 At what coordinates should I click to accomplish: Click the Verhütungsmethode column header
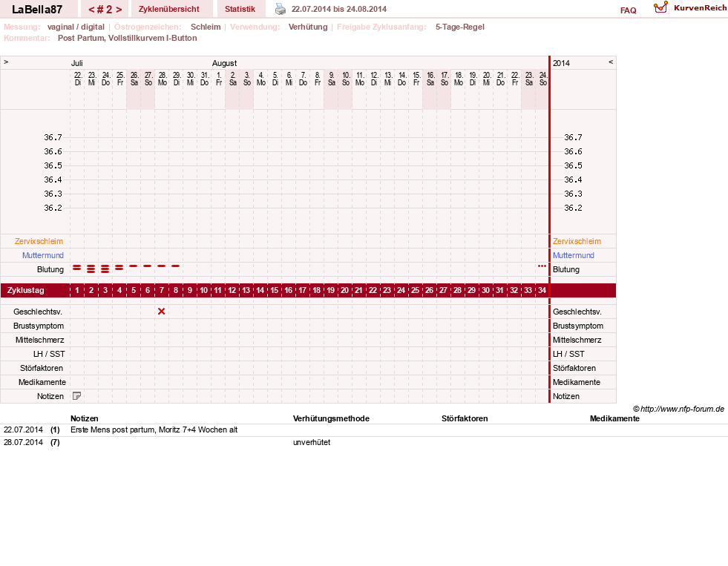pyautogui.click(x=331, y=418)
